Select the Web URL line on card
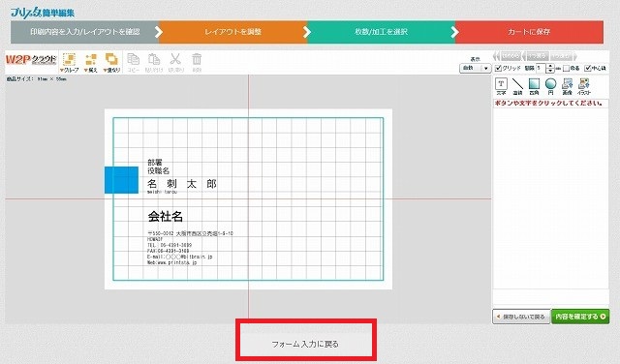The height and width of the screenshot is (364, 620). point(172,262)
